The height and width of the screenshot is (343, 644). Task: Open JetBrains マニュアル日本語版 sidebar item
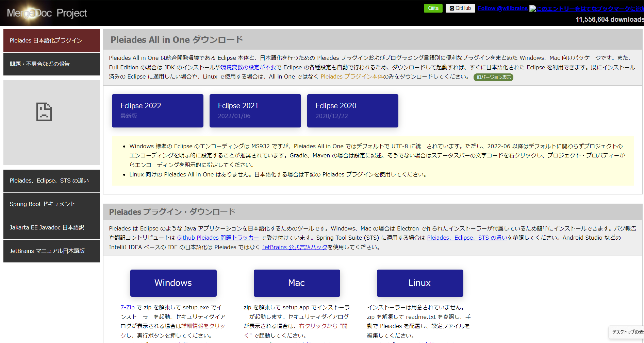pyautogui.click(x=51, y=251)
